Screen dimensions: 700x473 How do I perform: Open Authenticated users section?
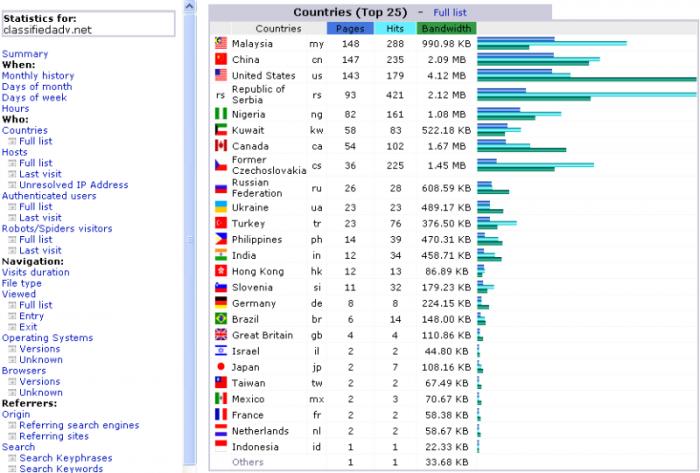[x=49, y=195]
